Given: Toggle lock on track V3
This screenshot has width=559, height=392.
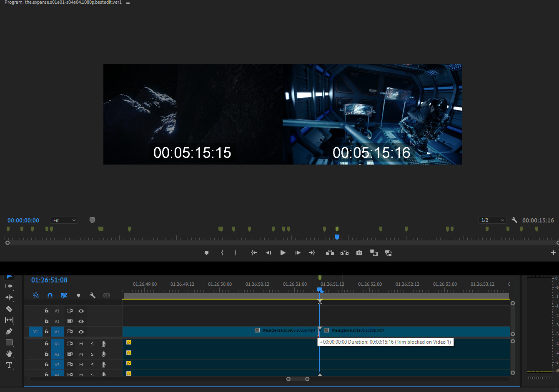Looking at the screenshot, I should [47, 311].
